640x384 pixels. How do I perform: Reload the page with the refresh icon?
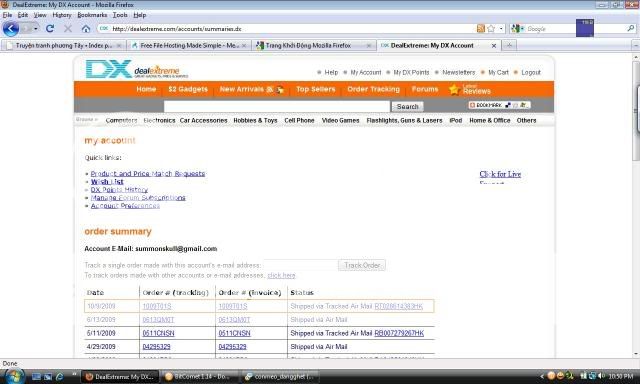50,29
